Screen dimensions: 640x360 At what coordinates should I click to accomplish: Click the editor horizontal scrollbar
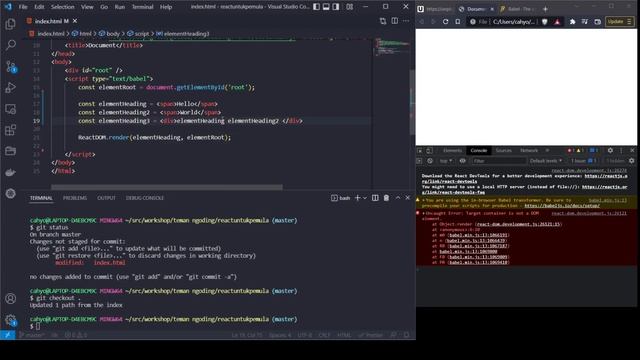point(167,187)
